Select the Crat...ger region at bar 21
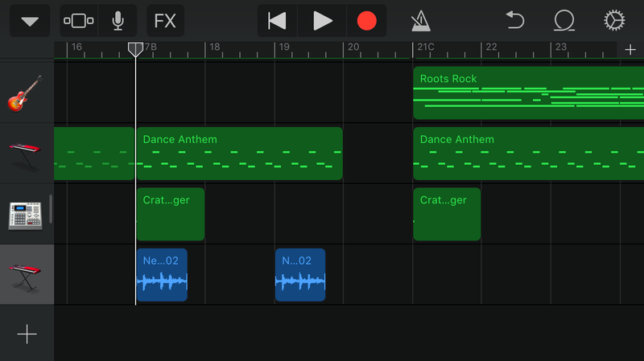The image size is (644, 361). tap(447, 214)
